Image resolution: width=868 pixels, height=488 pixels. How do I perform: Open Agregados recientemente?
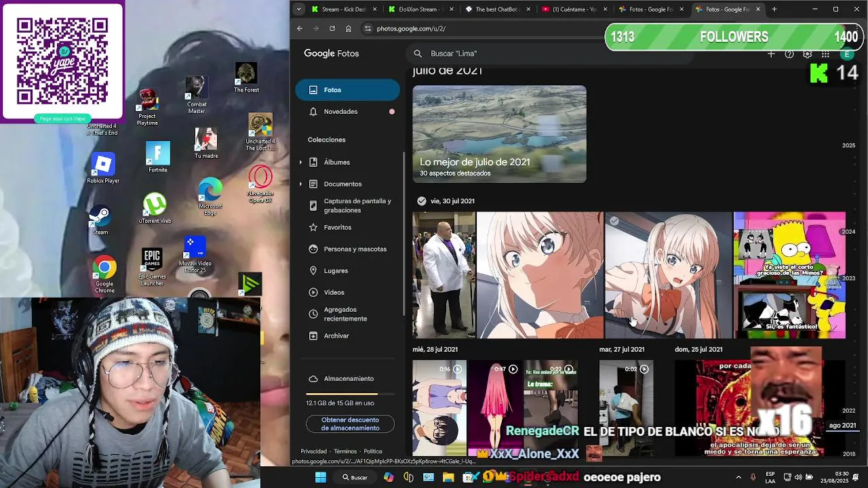point(347,314)
